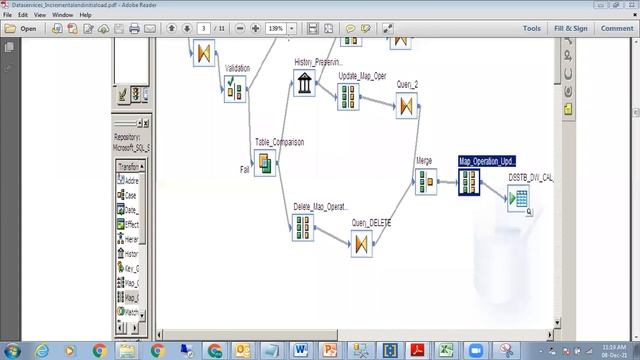This screenshot has height=360, width=640.
Task: Click the Table_Comparison transform icon
Action: (x=265, y=163)
